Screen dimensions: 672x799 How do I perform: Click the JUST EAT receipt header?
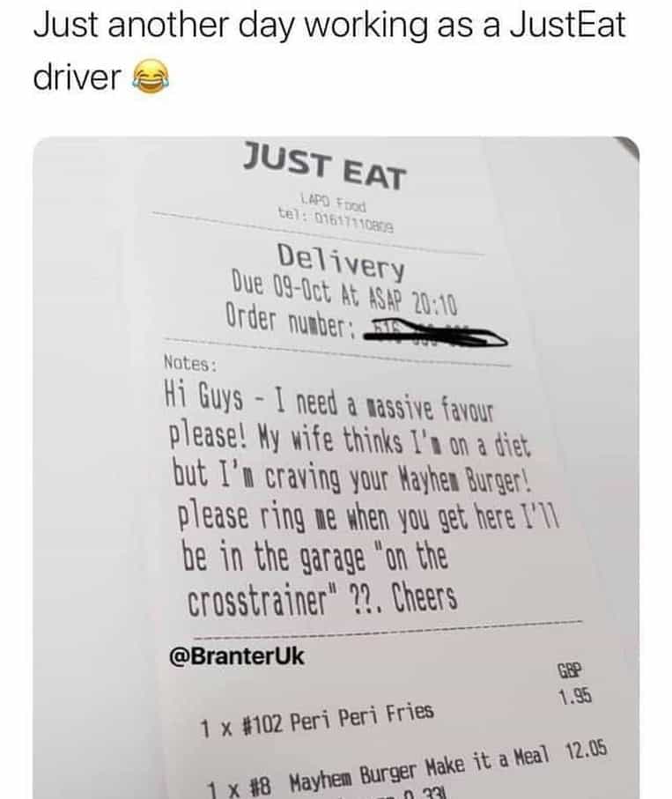point(324,166)
